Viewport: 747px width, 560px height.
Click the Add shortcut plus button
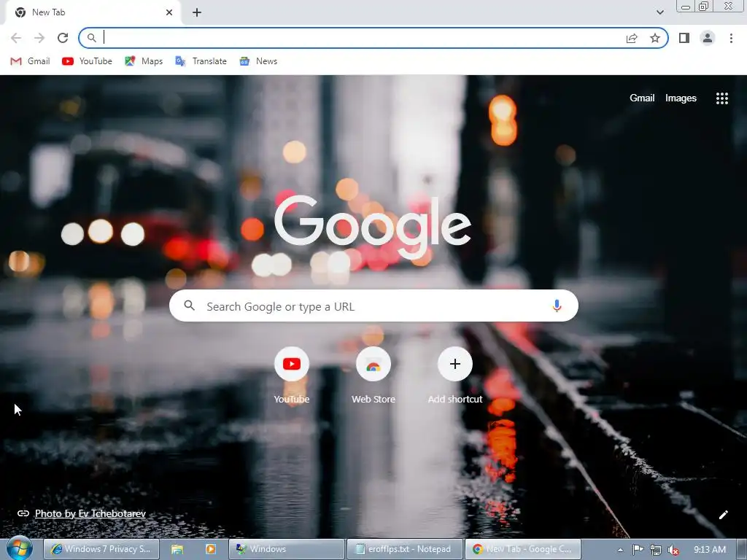point(455,365)
